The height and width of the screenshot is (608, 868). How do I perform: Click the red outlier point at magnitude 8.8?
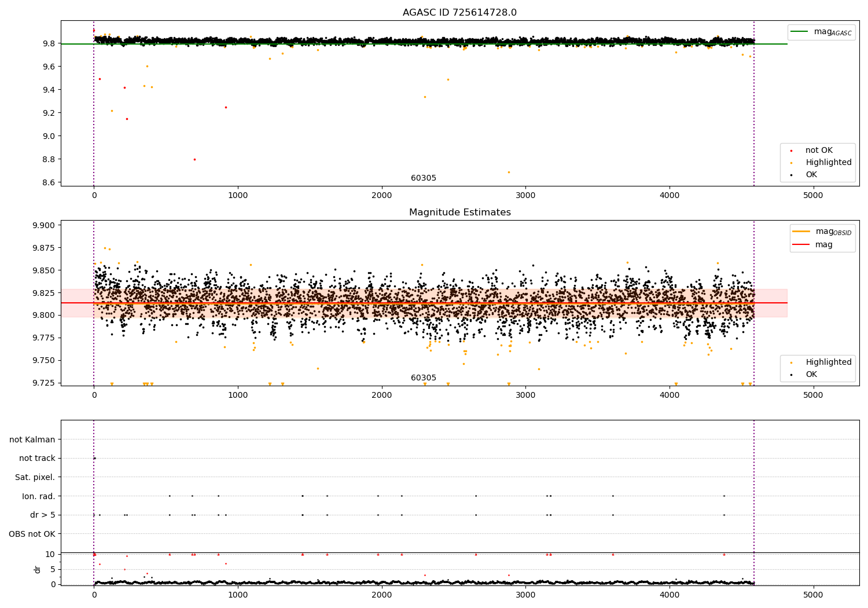(x=194, y=159)
